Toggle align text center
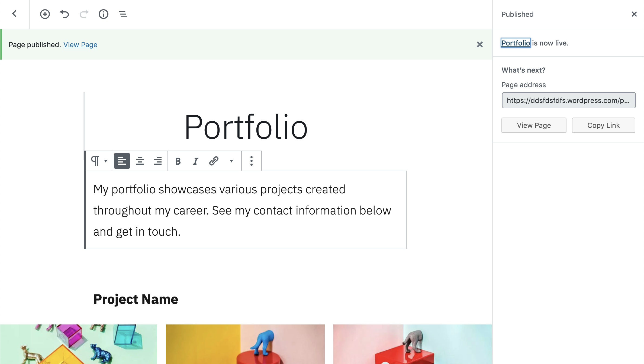Viewport: 644px width, 364px height. (140, 161)
